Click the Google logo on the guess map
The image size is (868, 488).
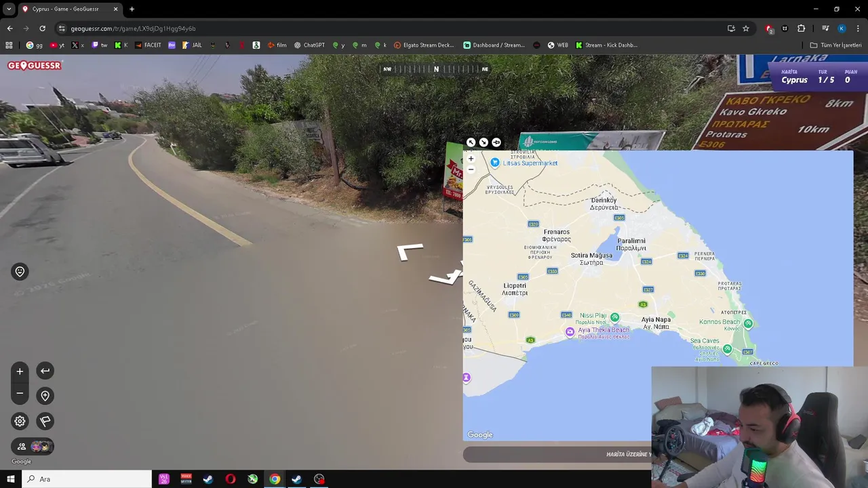(480, 435)
